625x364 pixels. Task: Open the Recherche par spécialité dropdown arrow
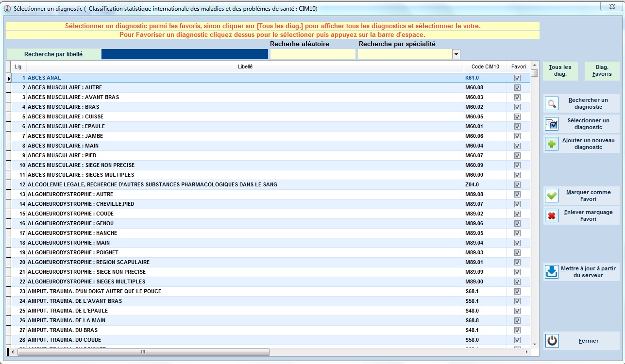[x=456, y=54]
